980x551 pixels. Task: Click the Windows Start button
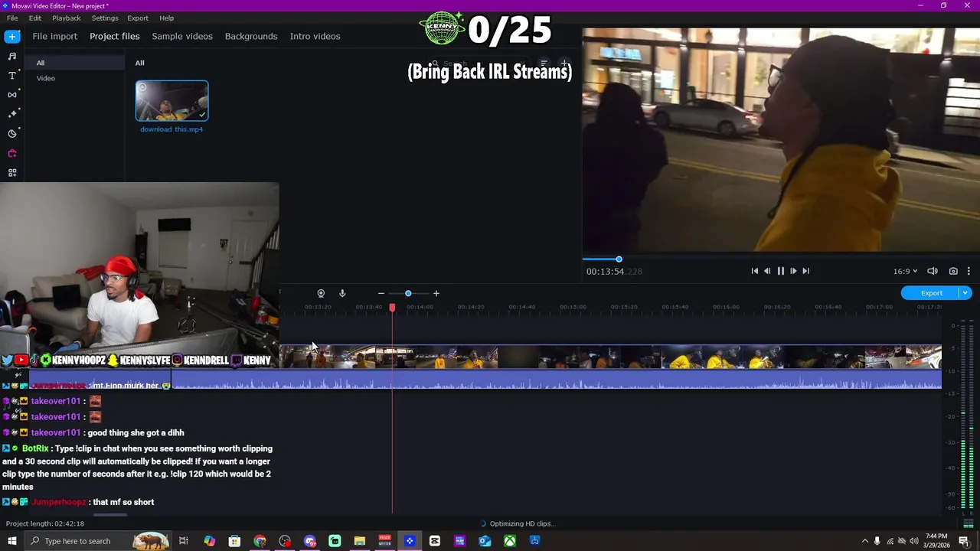(x=12, y=541)
